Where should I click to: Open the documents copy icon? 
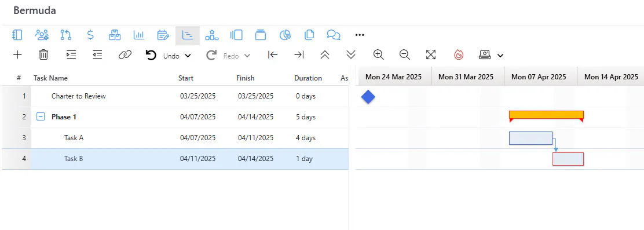309,35
